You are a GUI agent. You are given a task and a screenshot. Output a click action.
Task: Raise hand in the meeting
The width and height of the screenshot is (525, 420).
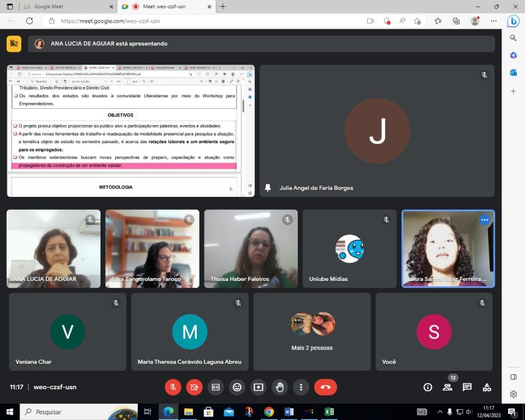tap(280, 387)
